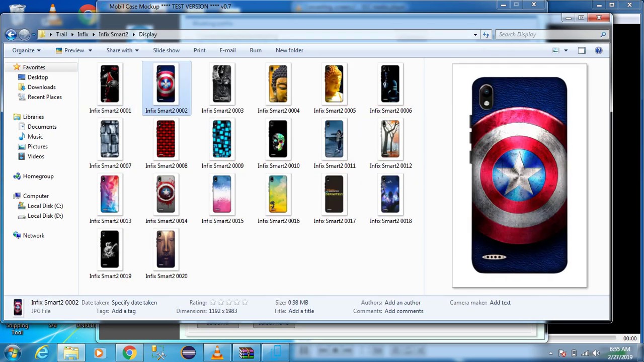Navigate to the Trail breadcrumb folder
The height and width of the screenshot is (362, 644).
point(61,34)
